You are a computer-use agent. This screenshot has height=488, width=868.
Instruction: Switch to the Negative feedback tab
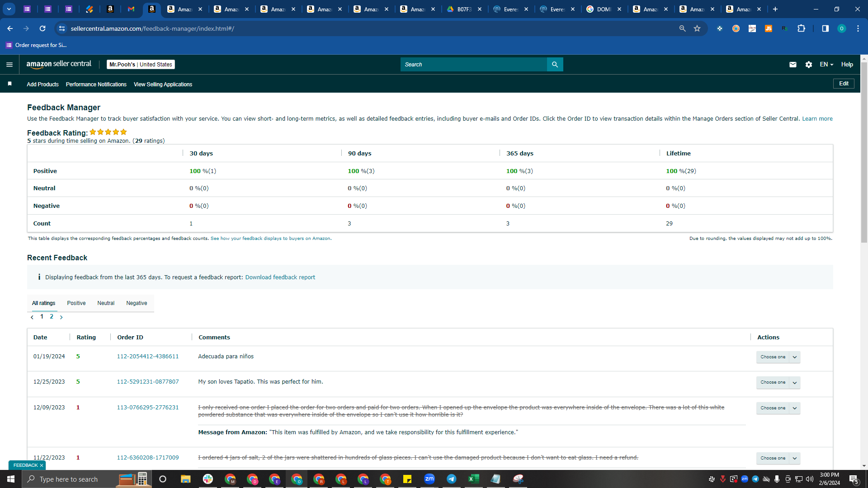pos(137,303)
